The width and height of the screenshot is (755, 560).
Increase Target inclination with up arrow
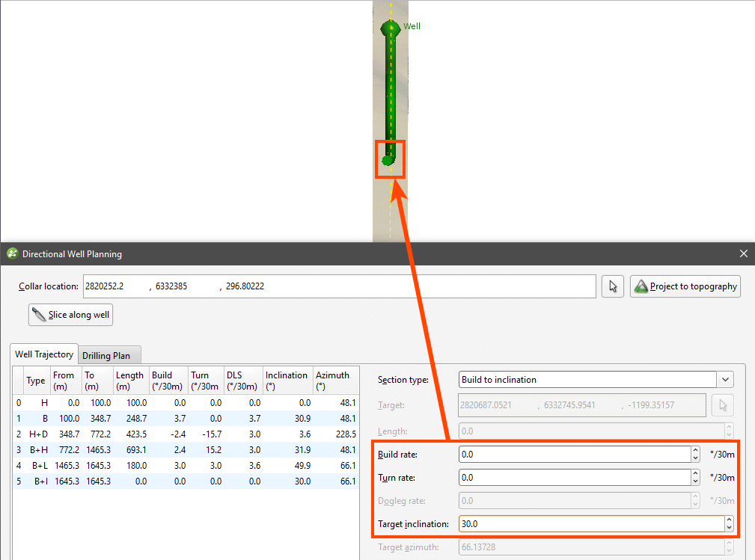click(729, 520)
